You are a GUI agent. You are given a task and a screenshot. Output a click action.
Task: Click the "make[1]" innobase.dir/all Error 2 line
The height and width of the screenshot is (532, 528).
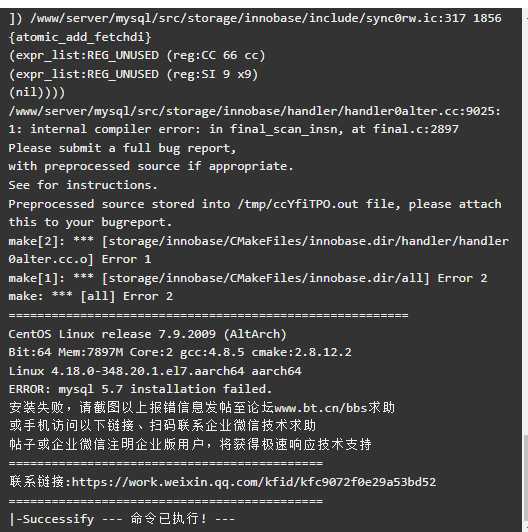[248, 278]
